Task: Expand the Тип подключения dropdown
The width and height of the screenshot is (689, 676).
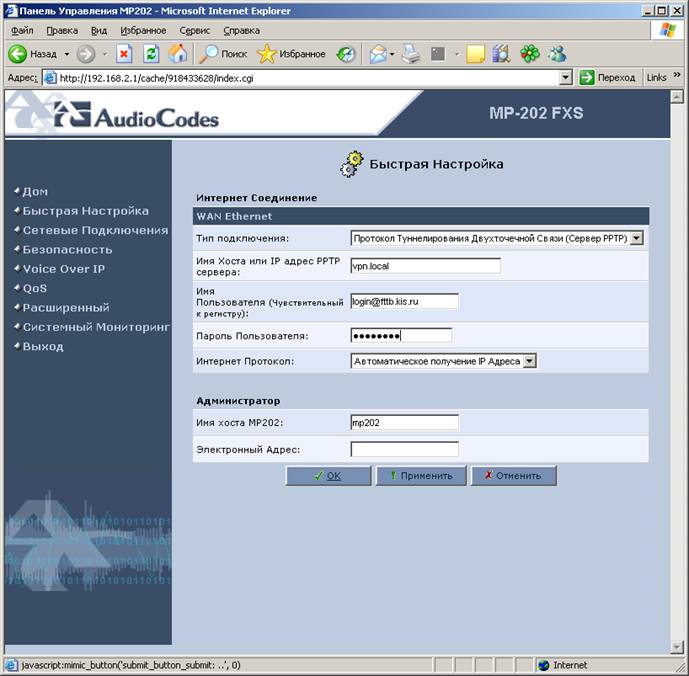Action: click(x=636, y=238)
